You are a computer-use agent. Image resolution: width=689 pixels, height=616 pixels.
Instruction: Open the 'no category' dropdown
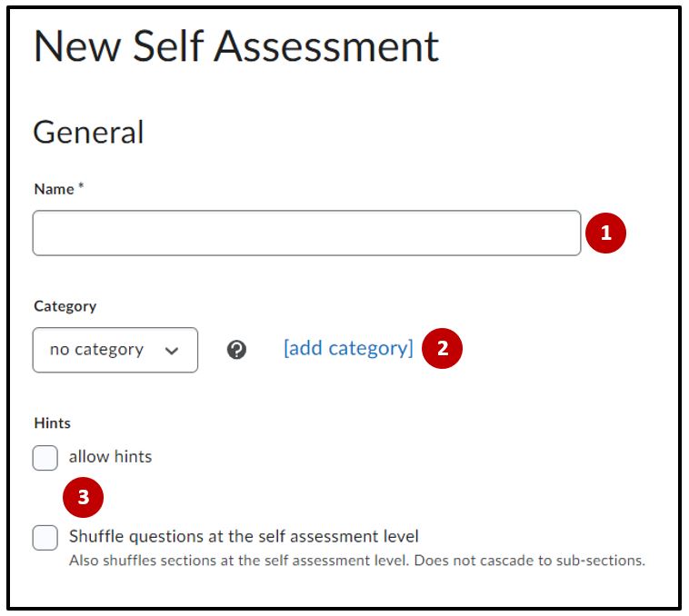pyautogui.click(x=115, y=350)
